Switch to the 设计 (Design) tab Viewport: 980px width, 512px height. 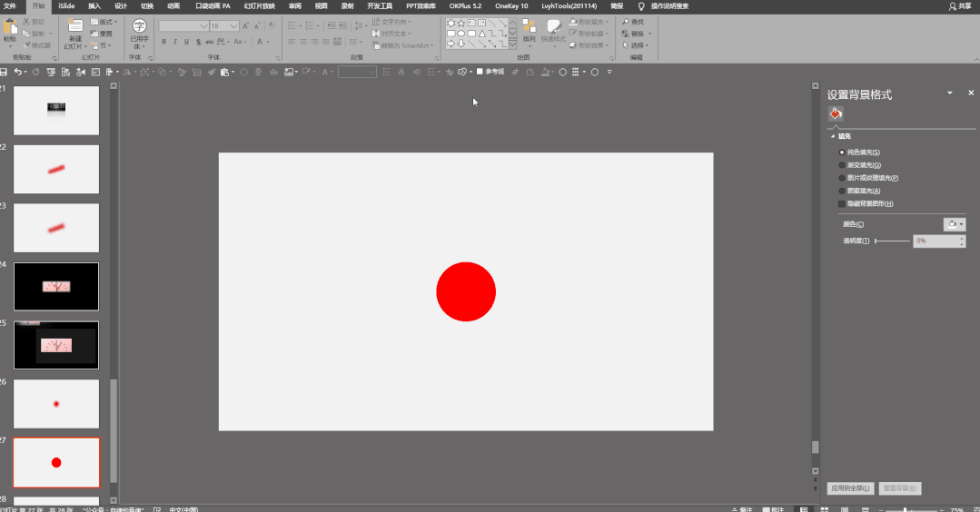click(x=121, y=6)
